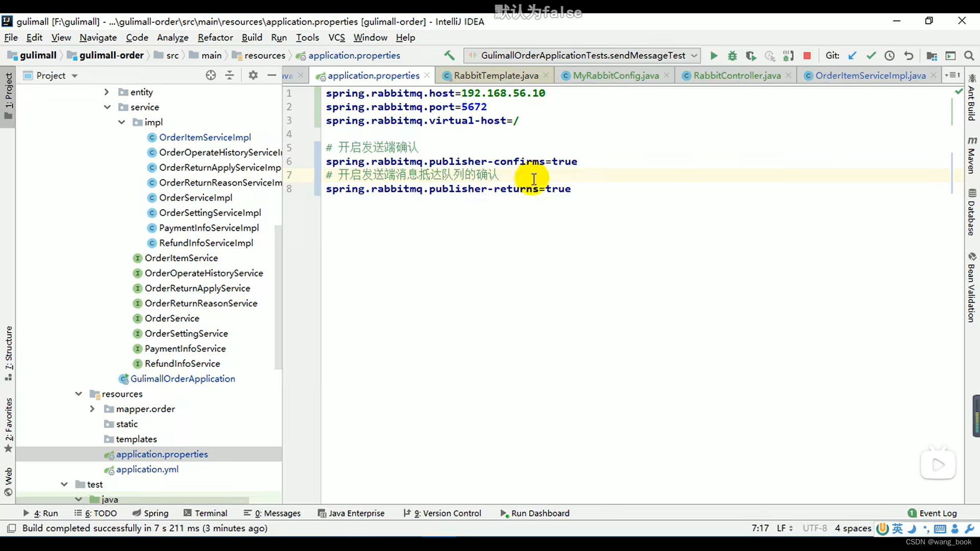Open the File menu
The height and width of the screenshot is (551, 980).
pyautogui.click(x=11, y=37)
